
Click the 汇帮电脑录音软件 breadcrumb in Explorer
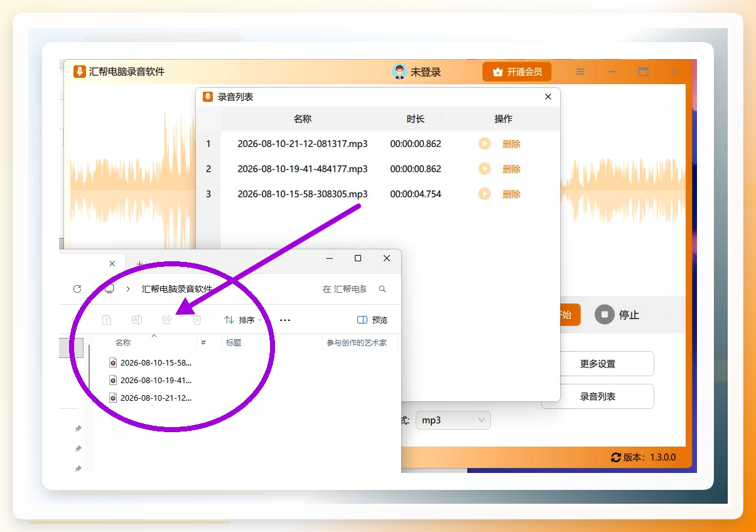pos(177,289)
